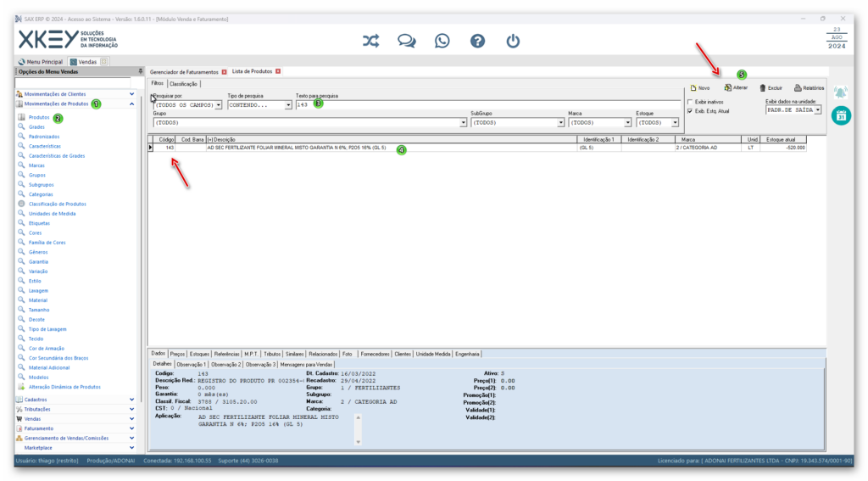Click the help question mark icon

coord(477,41)
